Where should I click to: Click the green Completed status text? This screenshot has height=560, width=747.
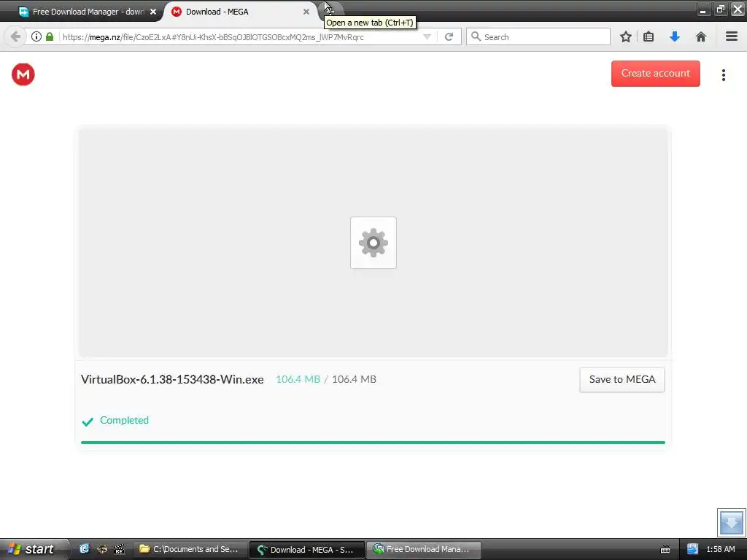coord(124,421)
